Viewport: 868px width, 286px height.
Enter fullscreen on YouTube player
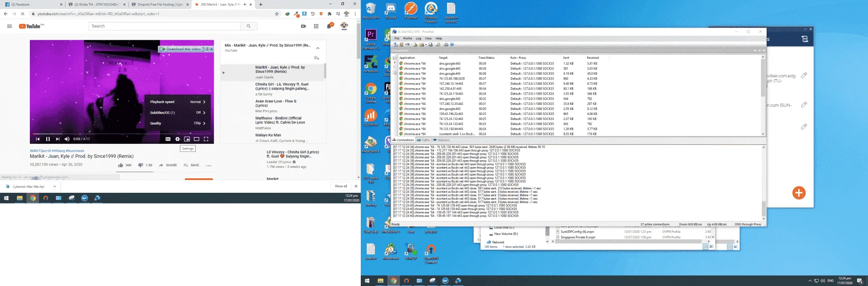click(206, 139)
